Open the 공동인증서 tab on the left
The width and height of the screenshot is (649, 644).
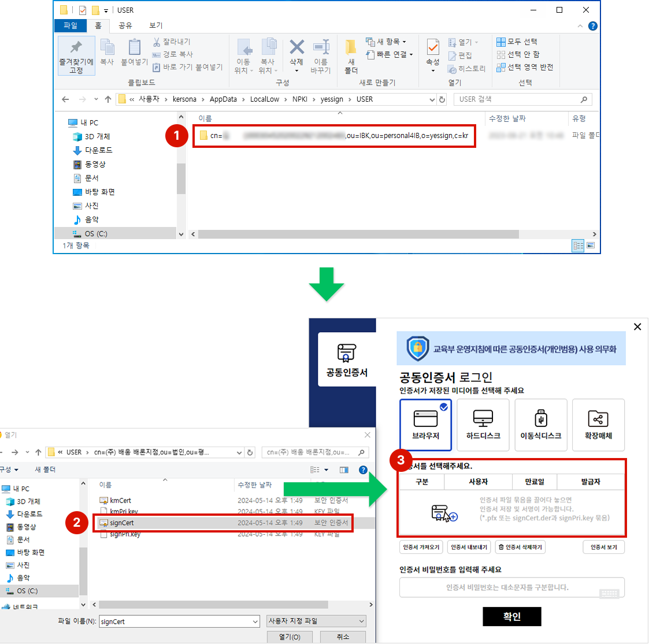coord(347,359)
